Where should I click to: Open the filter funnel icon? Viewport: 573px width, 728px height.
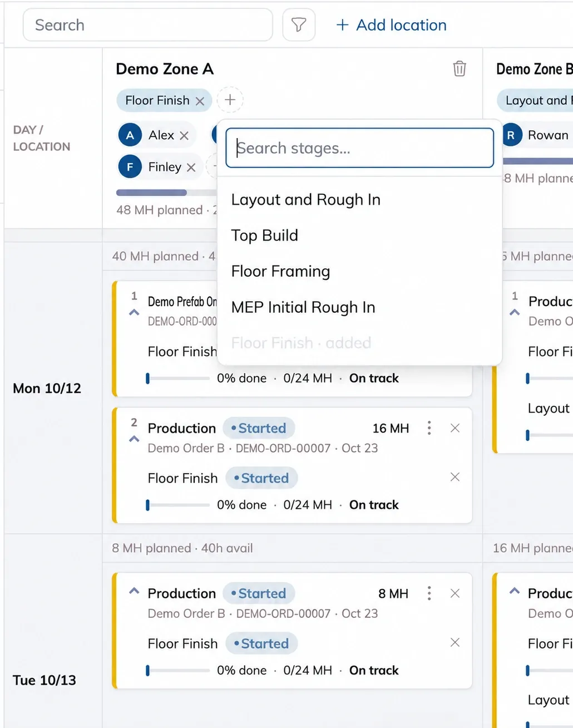pyautogui.click(x=299, y=25)
